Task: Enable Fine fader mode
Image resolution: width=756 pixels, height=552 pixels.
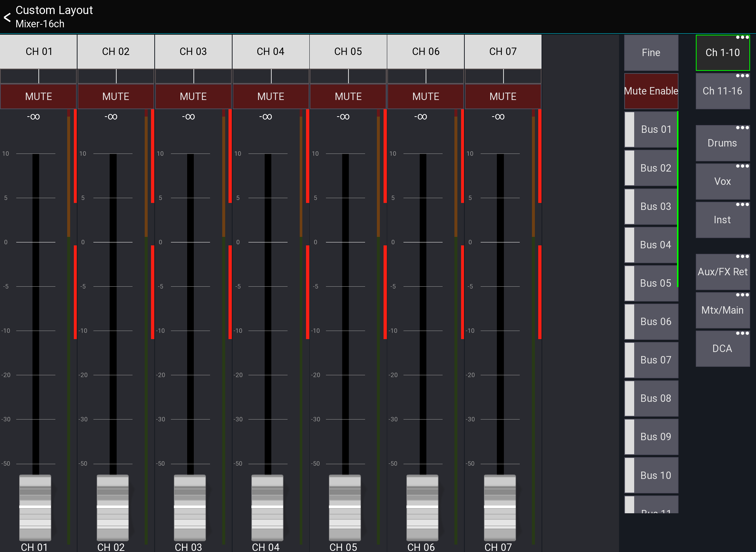Action: [x=651, y=52]
